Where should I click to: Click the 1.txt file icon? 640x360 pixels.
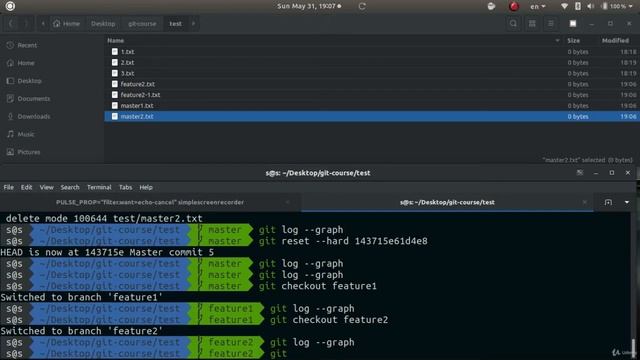click(115, 52)
